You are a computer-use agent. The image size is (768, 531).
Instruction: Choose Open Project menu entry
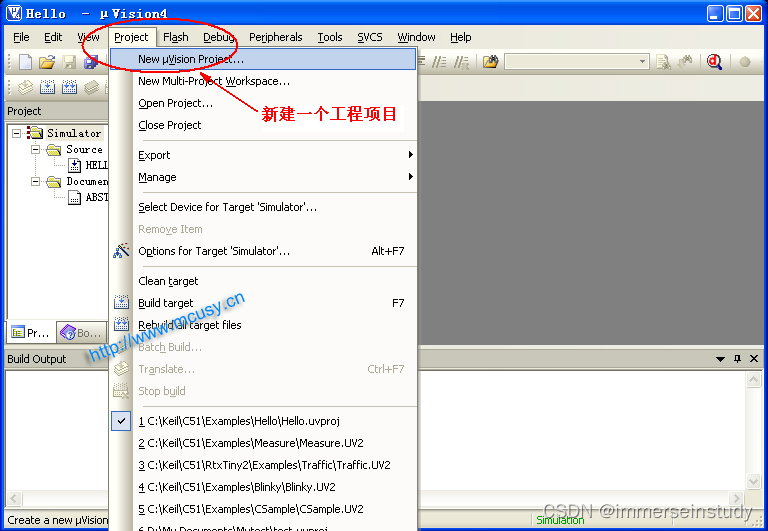click(x=275, y=103)
